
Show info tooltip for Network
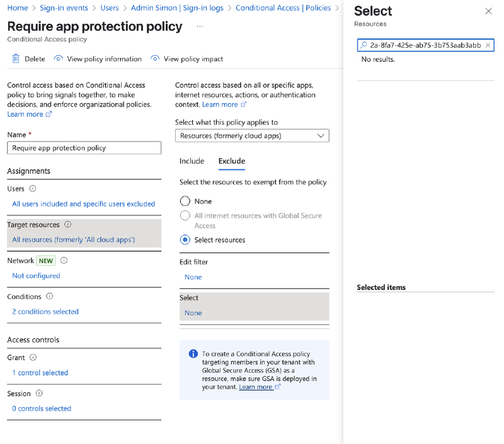coord(64,261)
